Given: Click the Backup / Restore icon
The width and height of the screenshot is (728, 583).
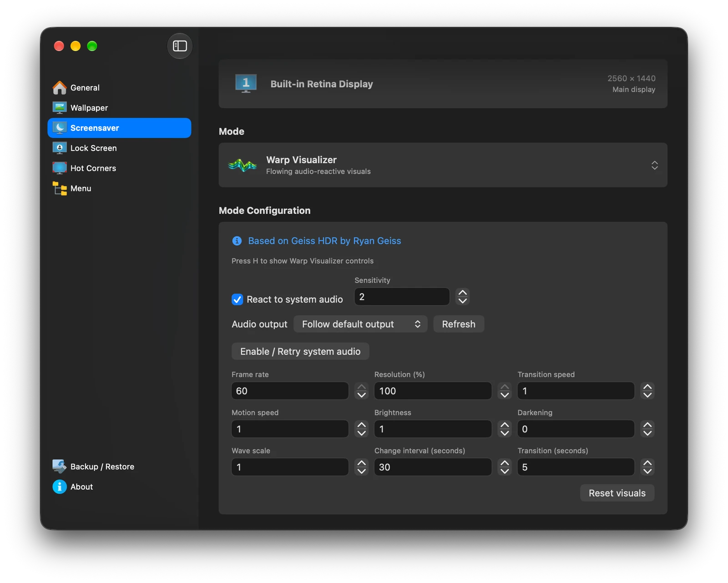Looking at the screenshot, I should [60, 466].
